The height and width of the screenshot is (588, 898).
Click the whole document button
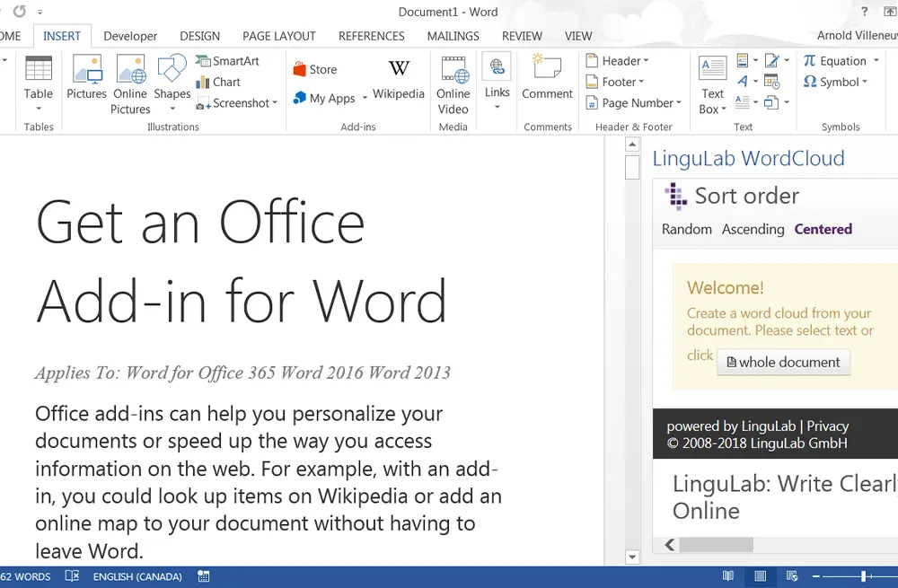[783, 362]
